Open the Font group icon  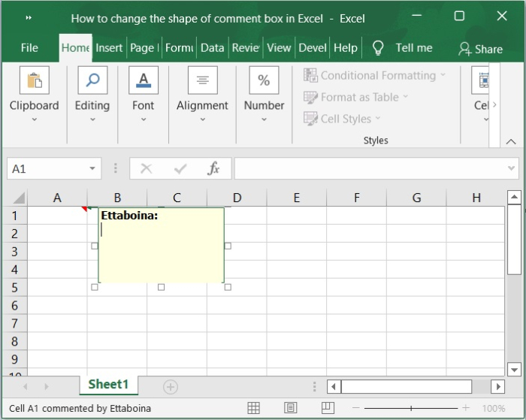coord(144,80)
